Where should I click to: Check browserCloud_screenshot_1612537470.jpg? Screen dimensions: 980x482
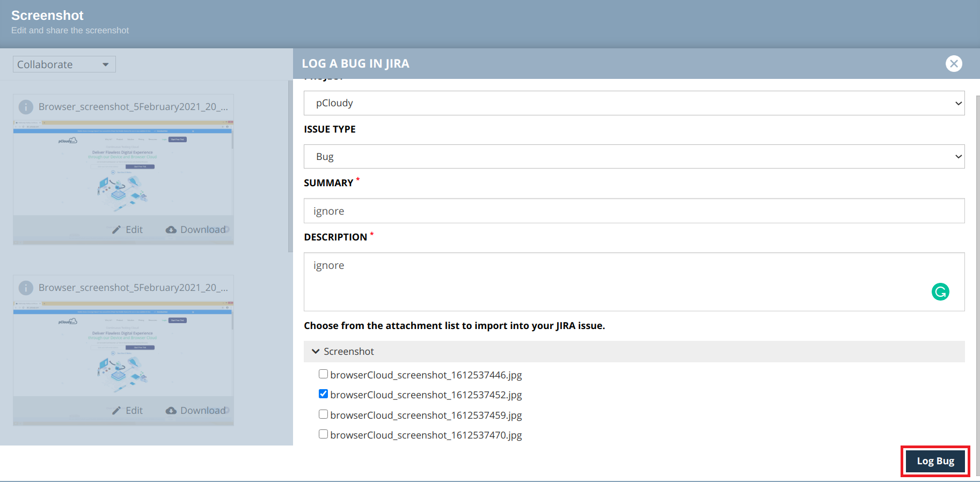pyautogui.click(x=323, y=434)
